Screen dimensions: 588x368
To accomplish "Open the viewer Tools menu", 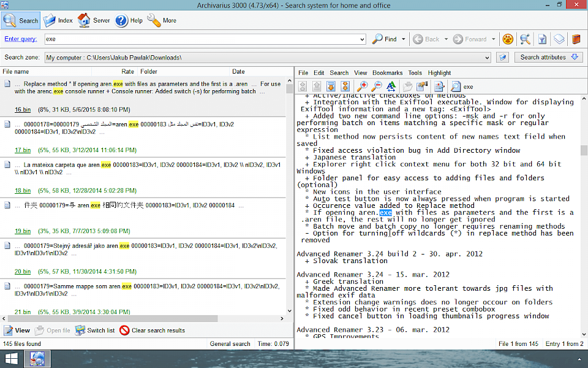I will click(x=415, y=73).
